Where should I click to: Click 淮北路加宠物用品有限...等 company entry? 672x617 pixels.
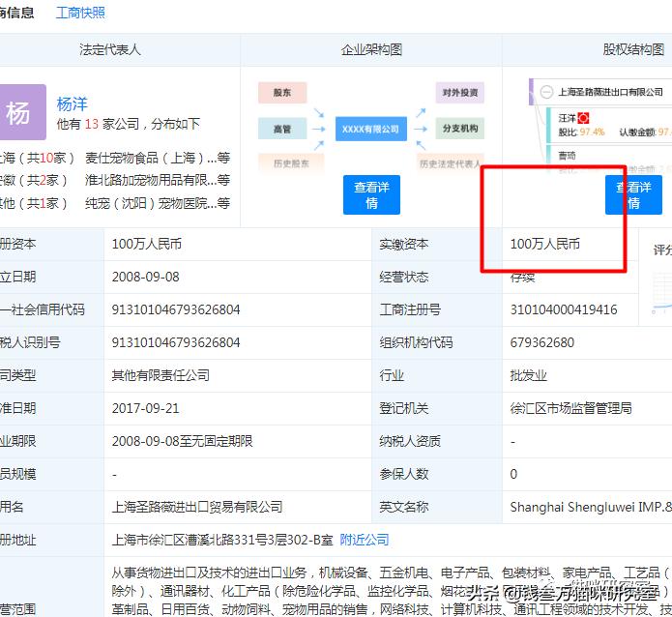pos(158,180)
